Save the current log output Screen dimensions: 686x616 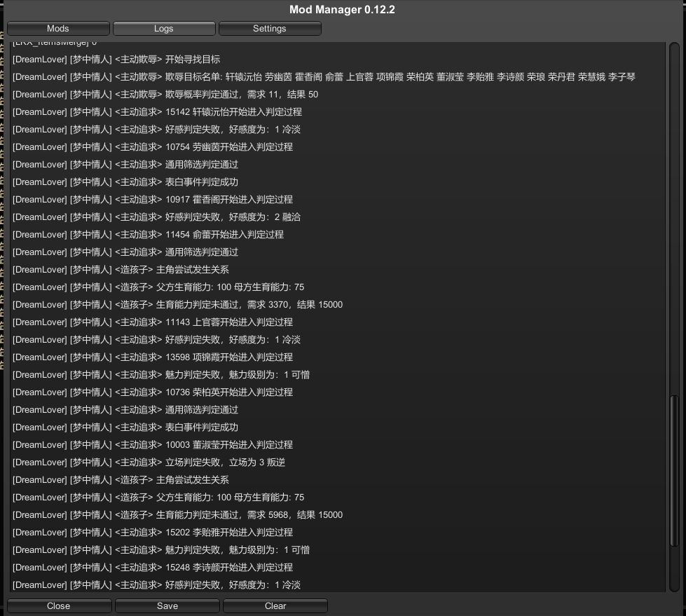point(167,605)
